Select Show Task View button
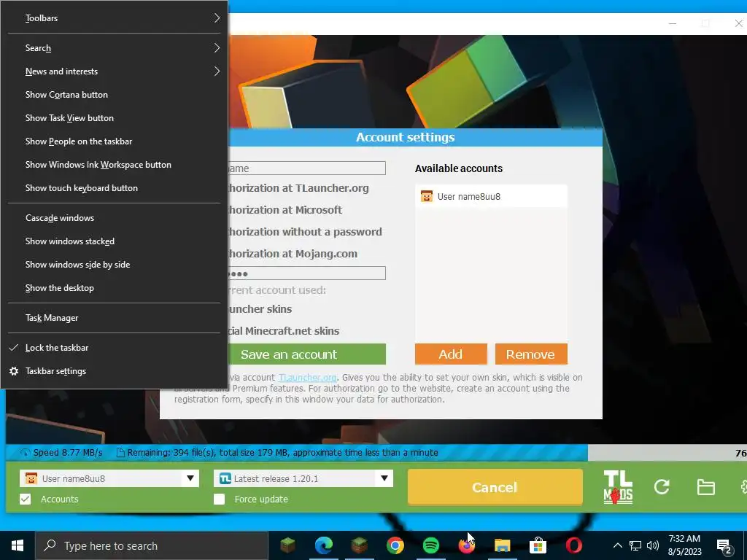This screenshot has height=560, width=747. [x=115, y=118]
